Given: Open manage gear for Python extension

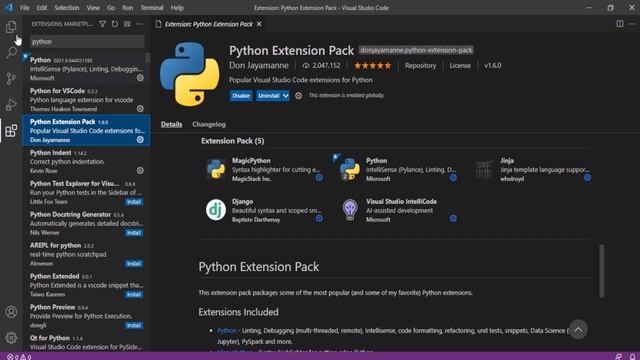Looking at the screenshot, I should point(140,78).
